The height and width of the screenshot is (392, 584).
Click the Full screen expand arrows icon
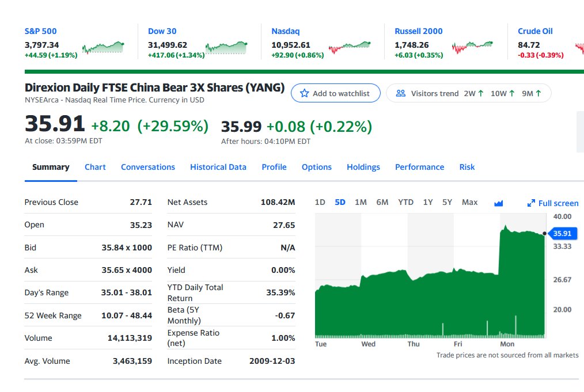pyautogui.click(x=531, y=203)
